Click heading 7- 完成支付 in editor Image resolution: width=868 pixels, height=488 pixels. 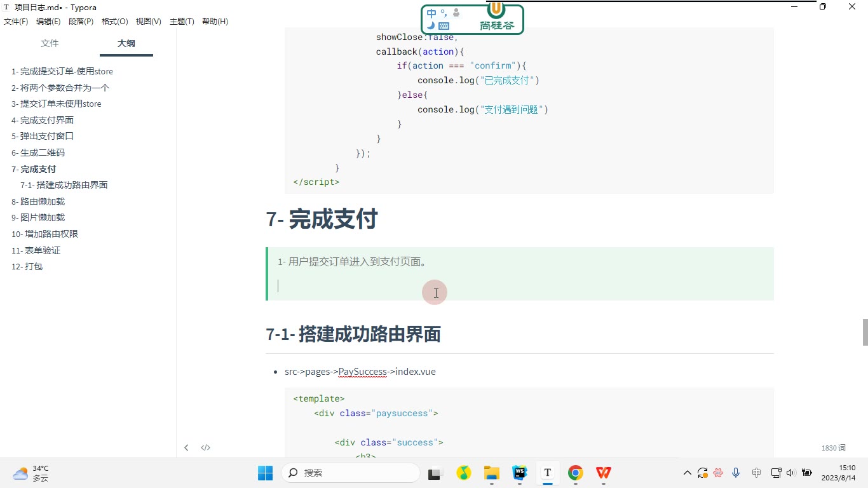pos(322,219)
